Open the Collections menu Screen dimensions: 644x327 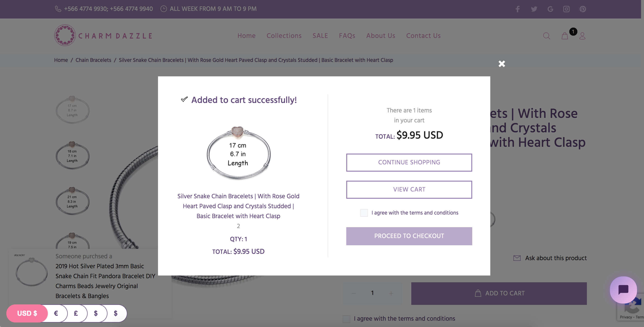point(284,36)
